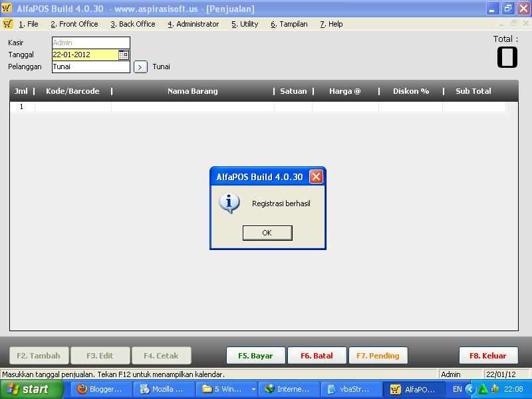Viewport: 532px width, 399px height.
Task: Close the AlfaPOS main window
Action: pos(523,9)
